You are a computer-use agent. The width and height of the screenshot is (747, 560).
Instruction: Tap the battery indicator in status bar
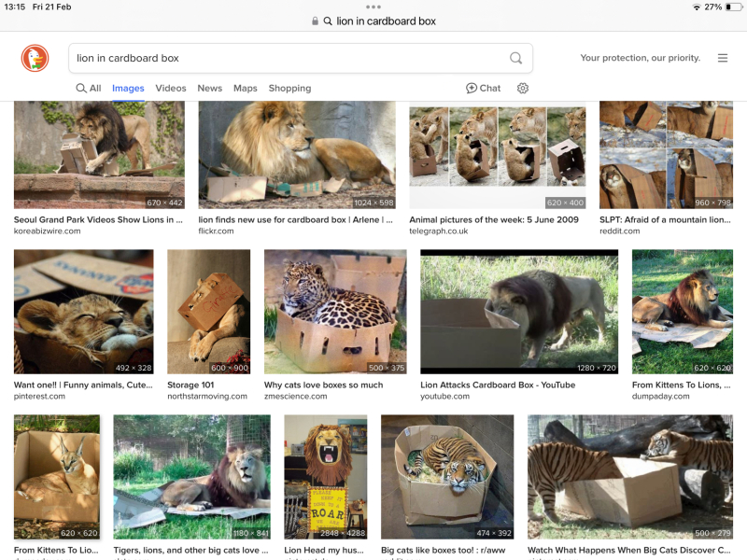point(727,7)
